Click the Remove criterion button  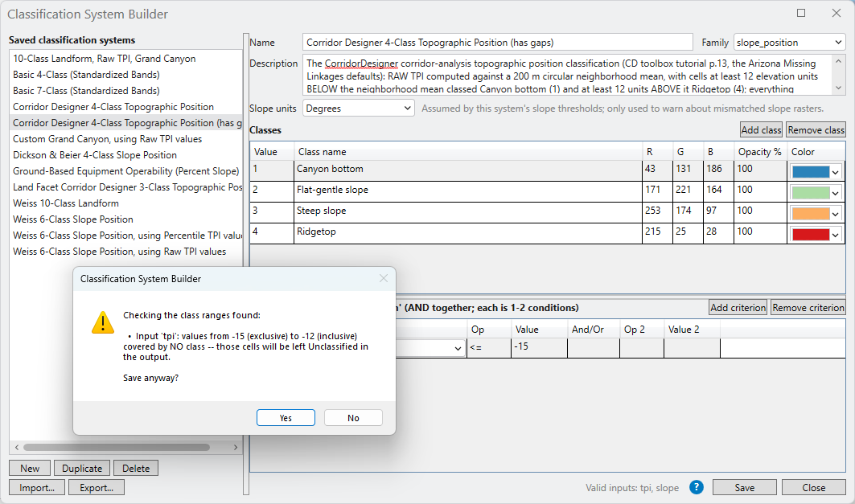tap(808, 307)
